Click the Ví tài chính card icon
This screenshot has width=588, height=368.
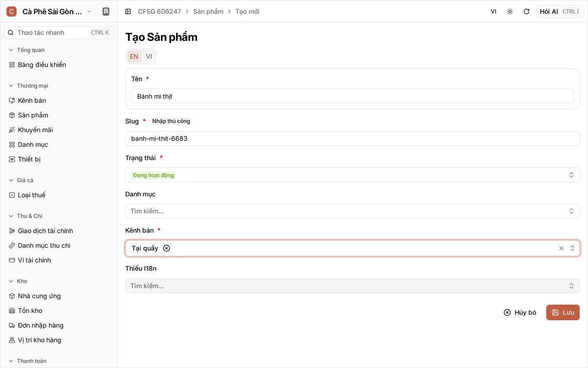point(12,260)
